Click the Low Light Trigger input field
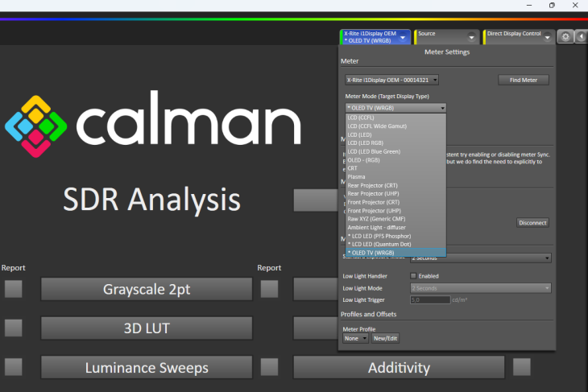 430,299
